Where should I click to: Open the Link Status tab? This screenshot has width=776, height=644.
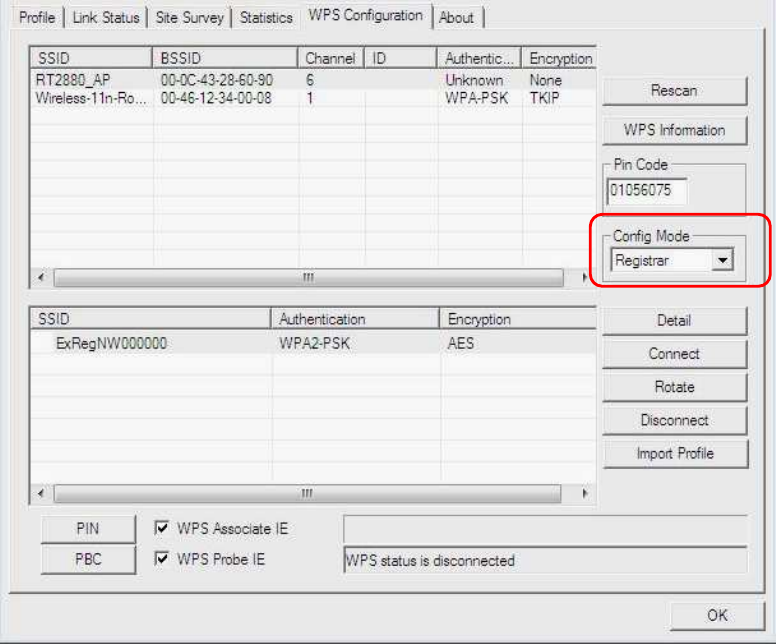pyautogui.click(x=105, y=18)
